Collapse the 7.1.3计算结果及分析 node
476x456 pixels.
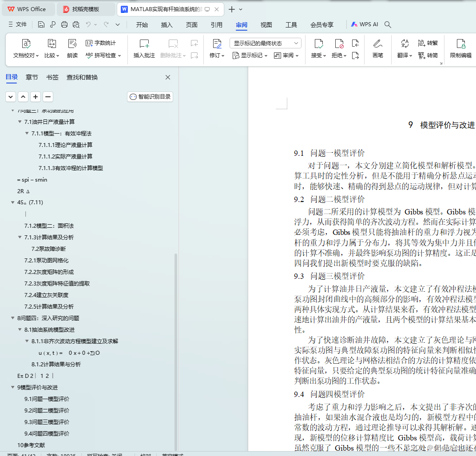point(20,237)
